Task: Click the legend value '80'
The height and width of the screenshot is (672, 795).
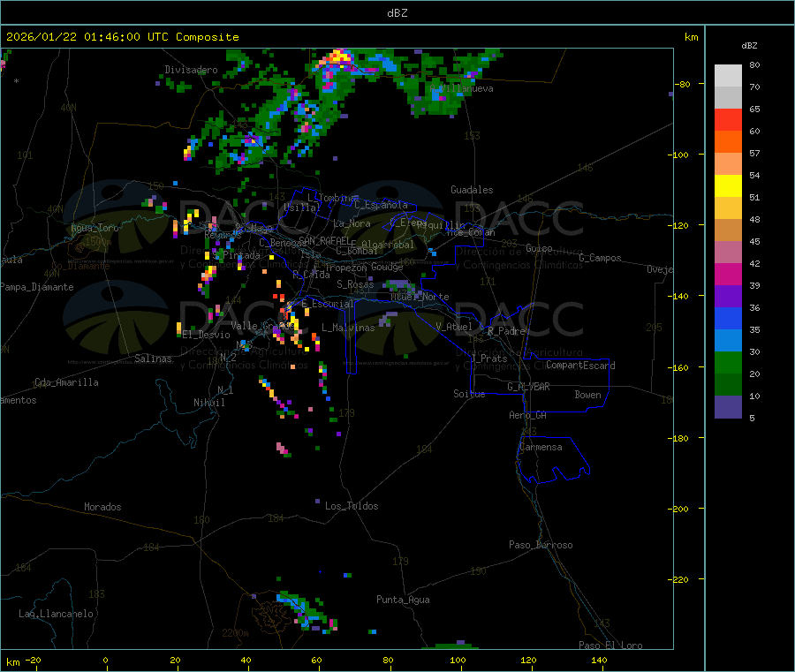Action: click(x=754, y=64)
